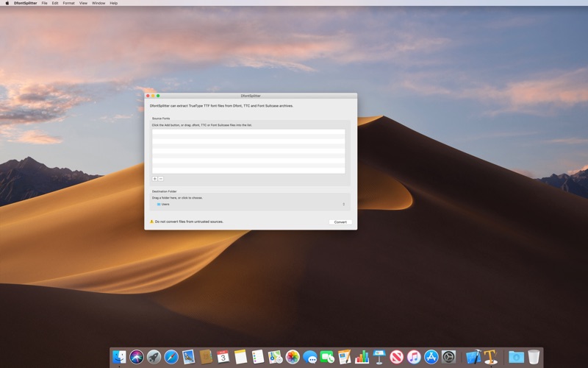Click the DfontSplitter window title bar text
The height and width of the screenshot is (368, 588).
tap(251, 96)
